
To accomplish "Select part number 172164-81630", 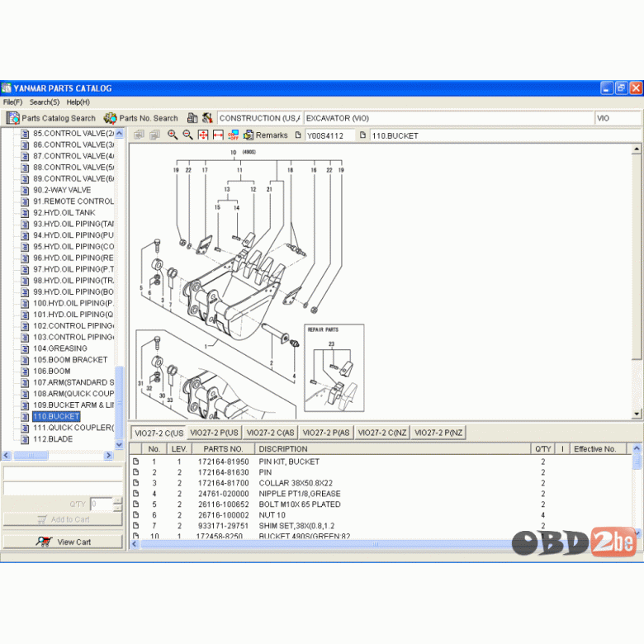I will point(223,472).
